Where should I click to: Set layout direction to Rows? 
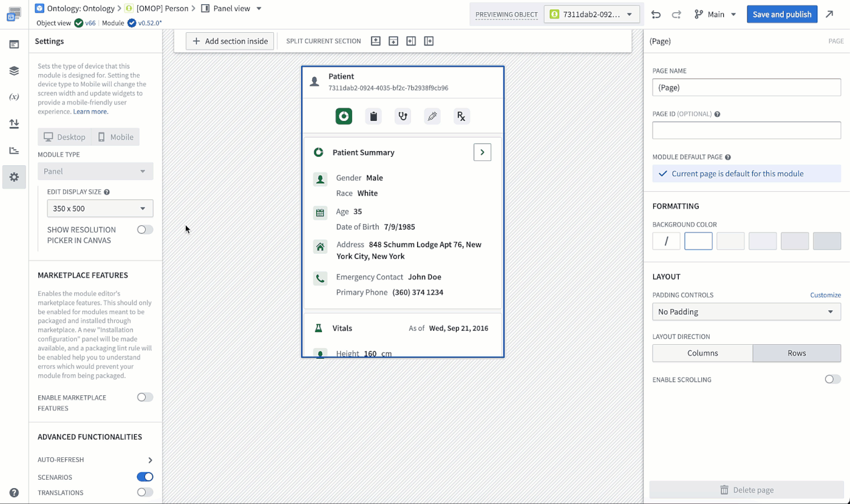(x=797, y=353)
